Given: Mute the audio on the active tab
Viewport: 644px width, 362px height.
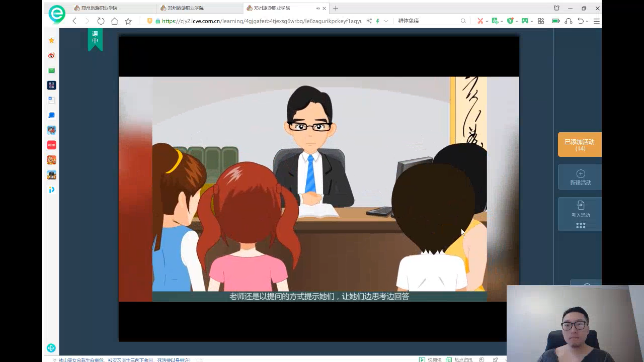Looking at the screenshot, I should (x=318, y=9).
